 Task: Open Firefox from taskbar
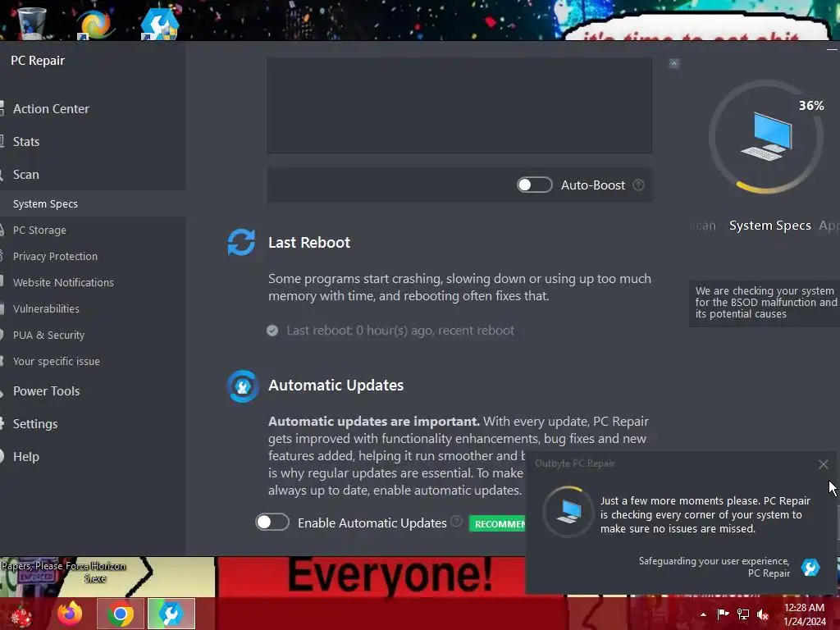[70, 614]
